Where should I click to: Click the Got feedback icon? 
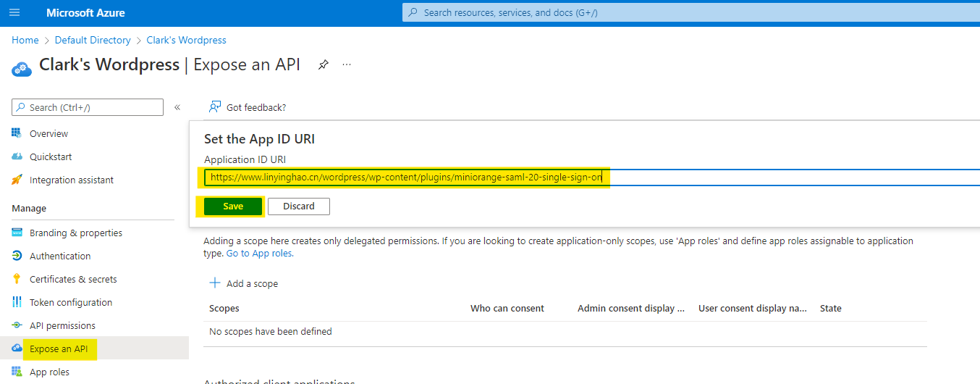coord(215,107)
